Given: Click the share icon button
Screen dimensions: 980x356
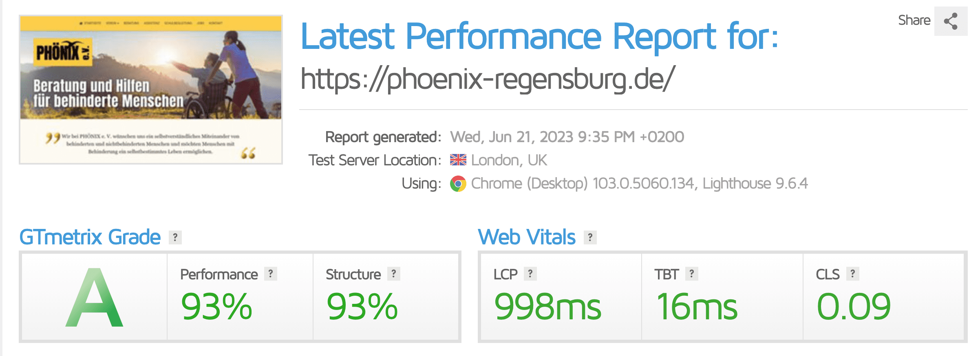Looking at the screenshot, I should click(950, 21).
